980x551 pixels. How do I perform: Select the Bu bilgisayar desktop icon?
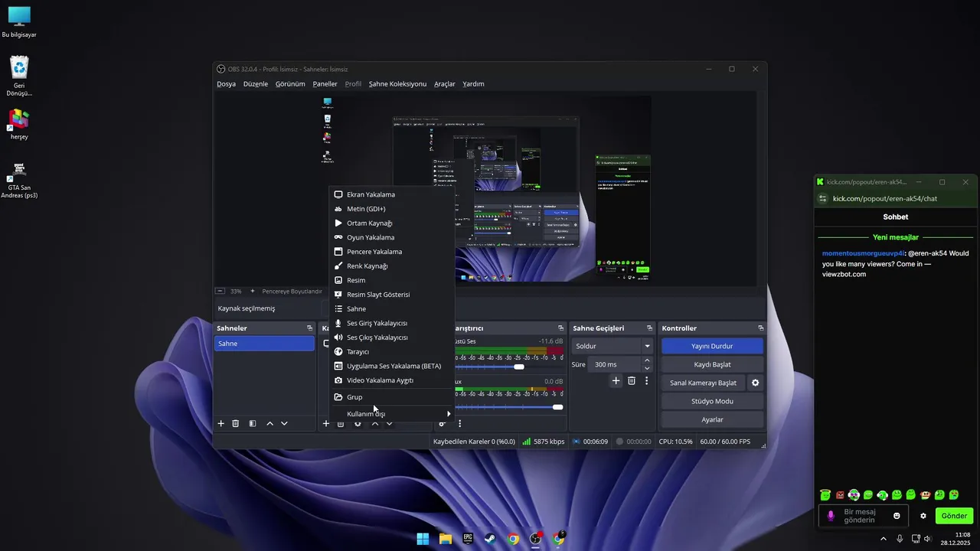19,22
